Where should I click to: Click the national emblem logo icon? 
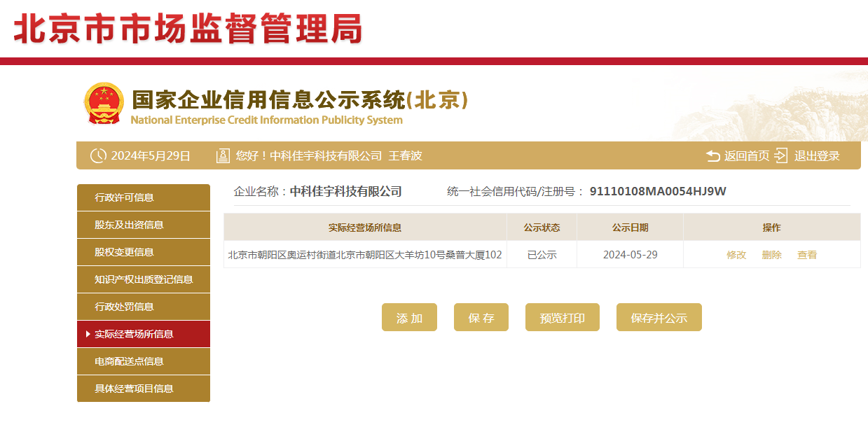coord(104,104)
